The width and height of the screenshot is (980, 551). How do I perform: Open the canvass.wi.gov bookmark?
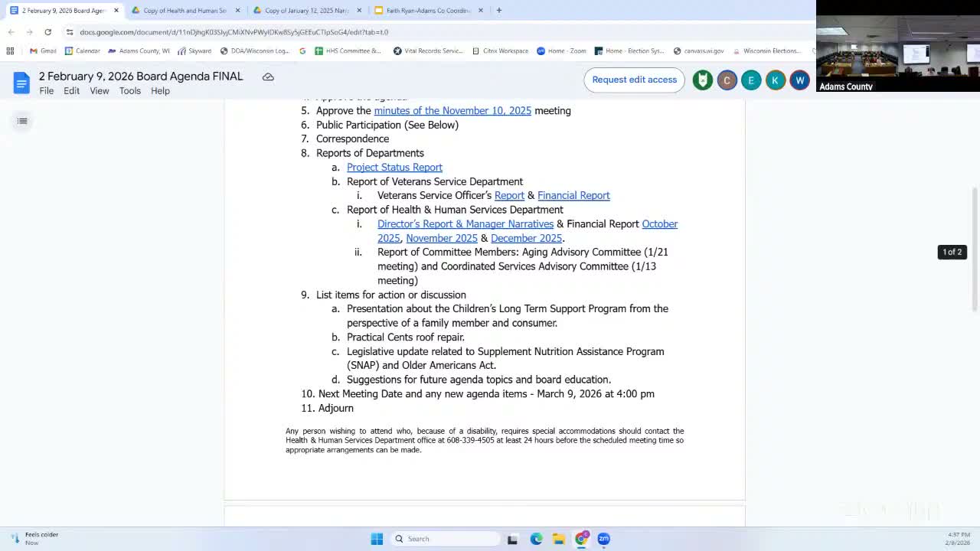point(698,51)
